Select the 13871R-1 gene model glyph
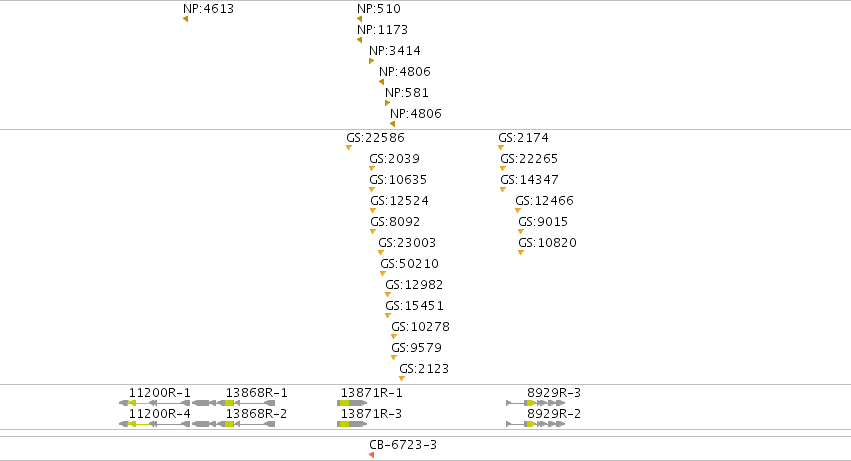 tap(352, 403)
